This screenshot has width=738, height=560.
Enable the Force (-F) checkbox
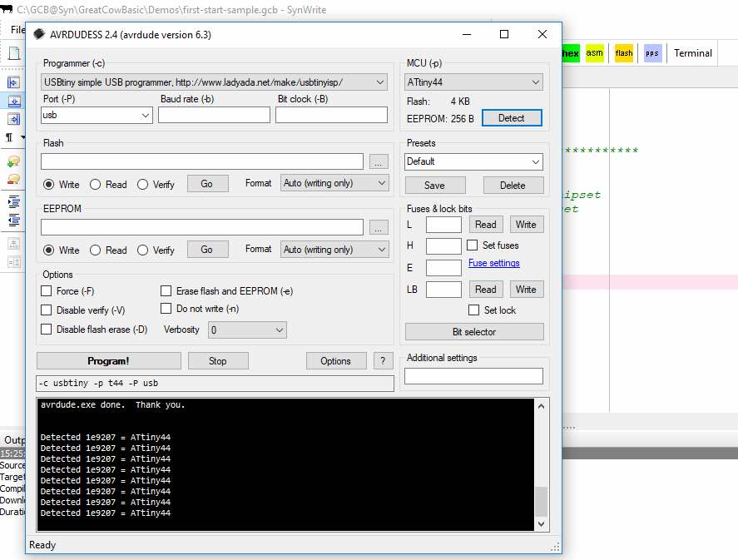pyautogui.click(x=46, y=291)
